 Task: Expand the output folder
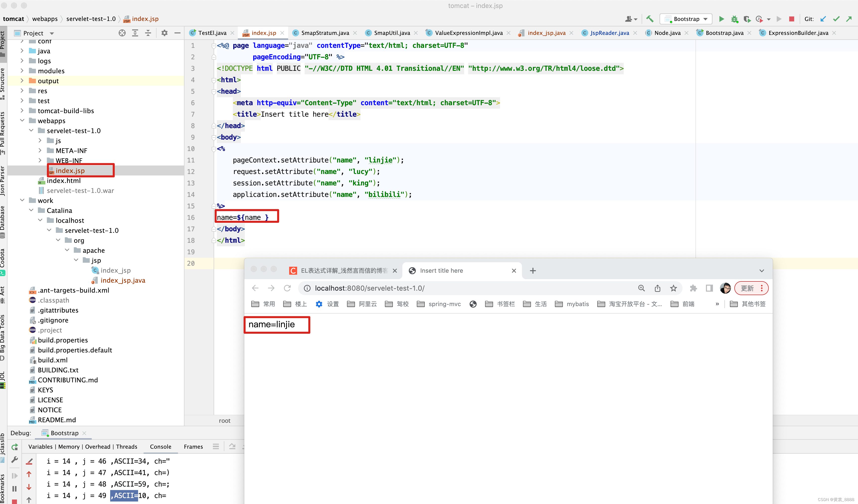coord(22,81)
